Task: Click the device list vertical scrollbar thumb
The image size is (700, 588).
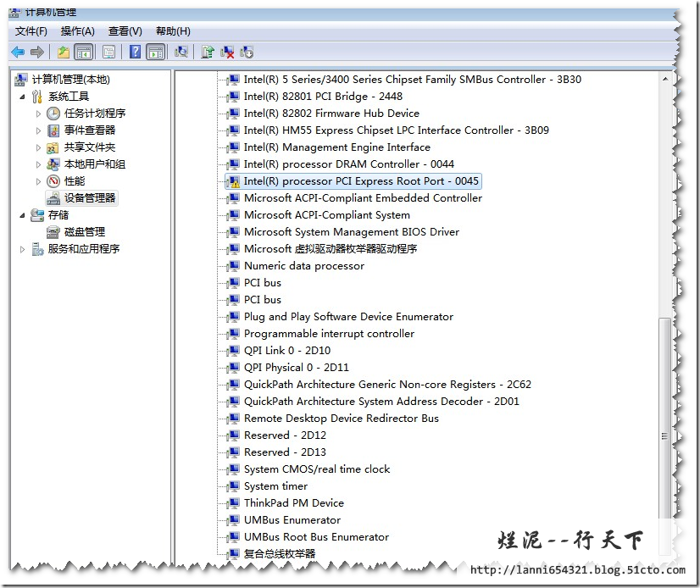Action: coord(664,436)
